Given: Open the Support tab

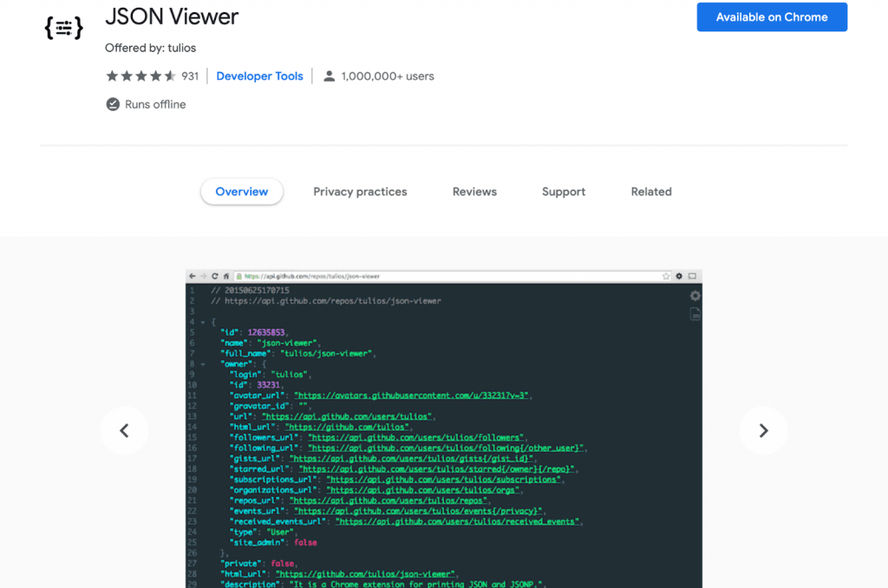Looking at the screenshot, I should 563,192.
